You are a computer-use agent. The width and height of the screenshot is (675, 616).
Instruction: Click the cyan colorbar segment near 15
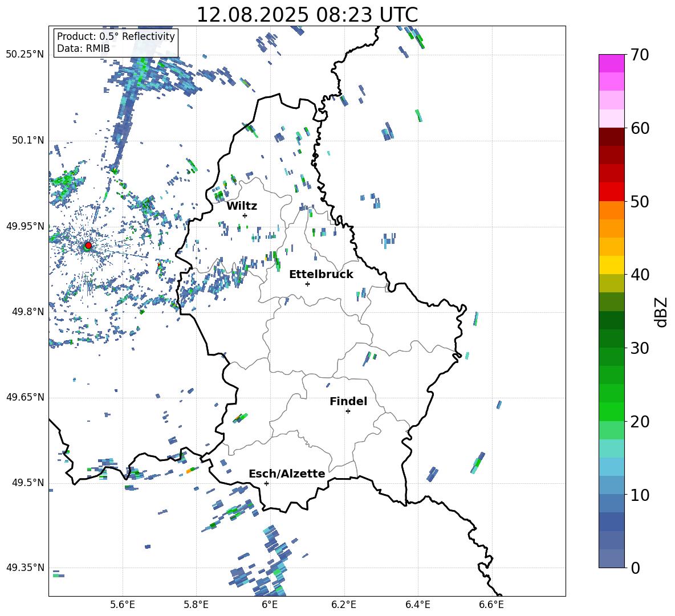pos(611,448)
